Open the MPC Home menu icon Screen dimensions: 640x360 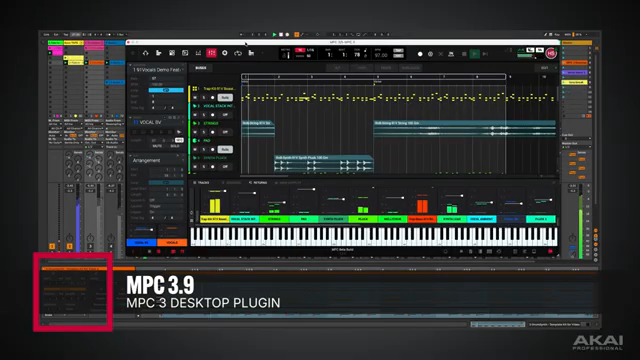coord(145,53)
